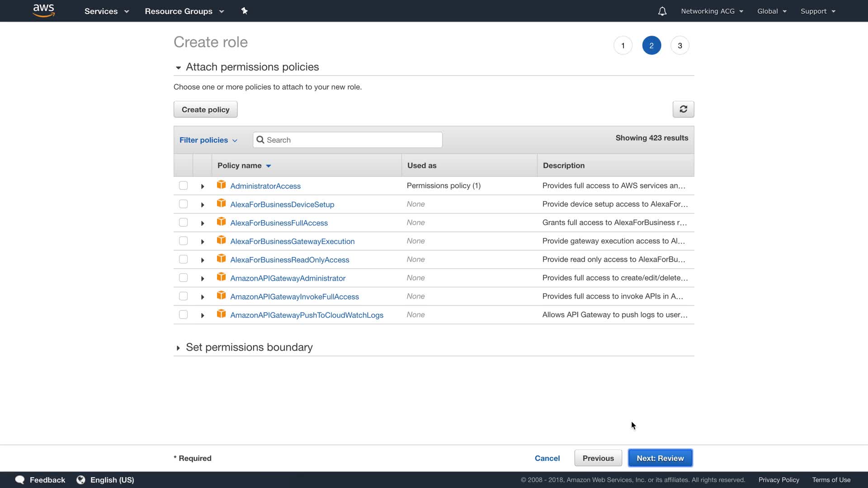Click the globe language icon
Screen dimensions: 868x488
tap(81, 480)
